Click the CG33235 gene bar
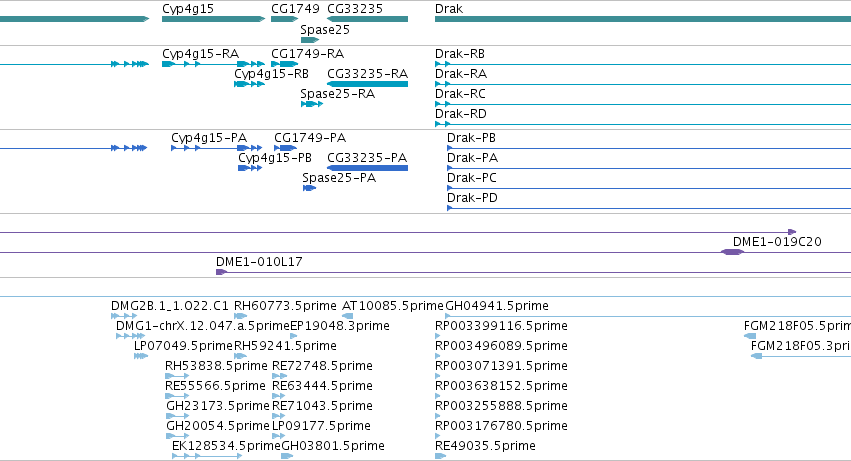 [x=367, y=19]
